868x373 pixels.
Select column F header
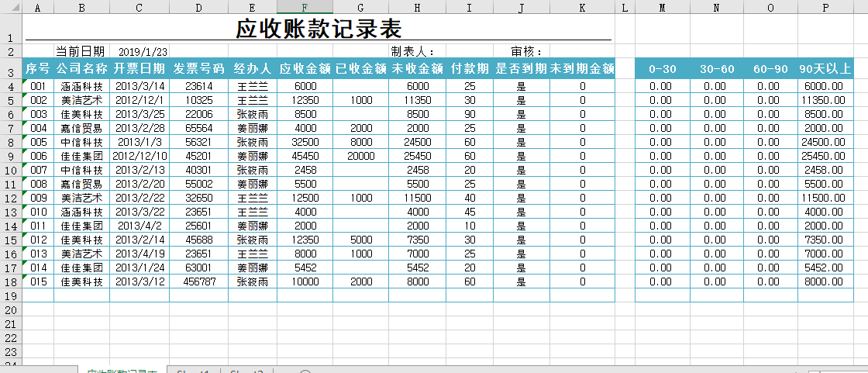(305, 7)
